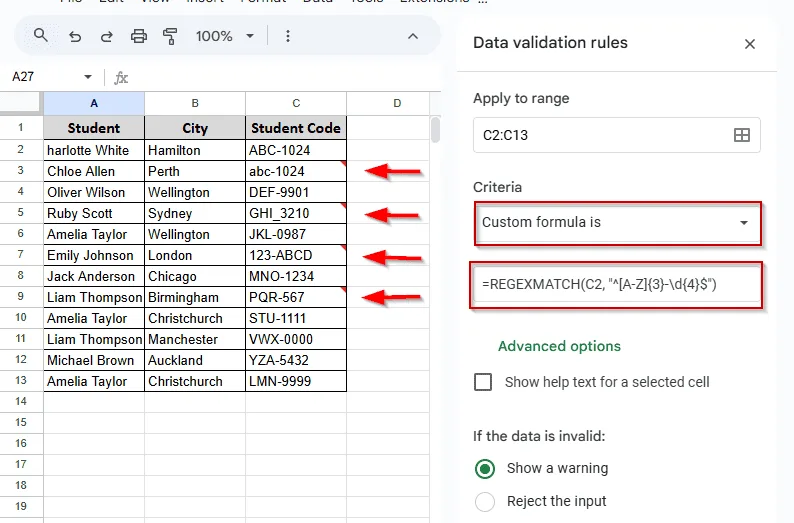
Task: Select the Emily Johnson cell
Action: pos(94,255)
